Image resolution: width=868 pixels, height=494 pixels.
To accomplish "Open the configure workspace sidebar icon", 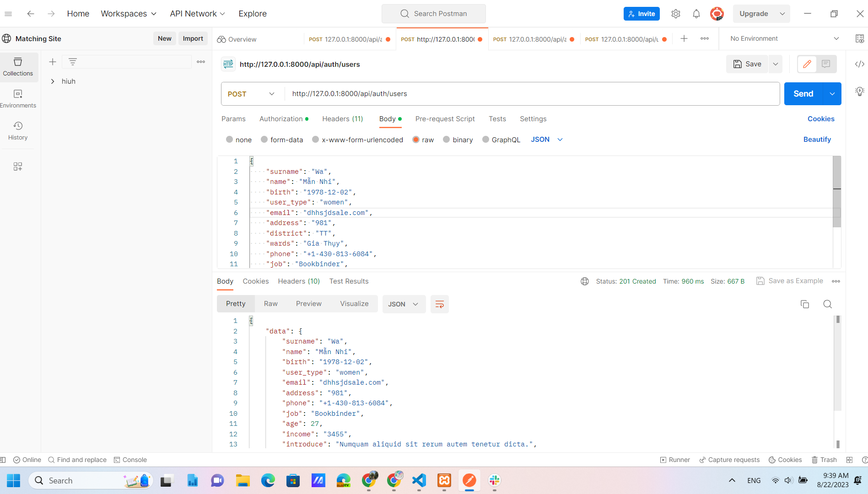I will click(18, 166).
